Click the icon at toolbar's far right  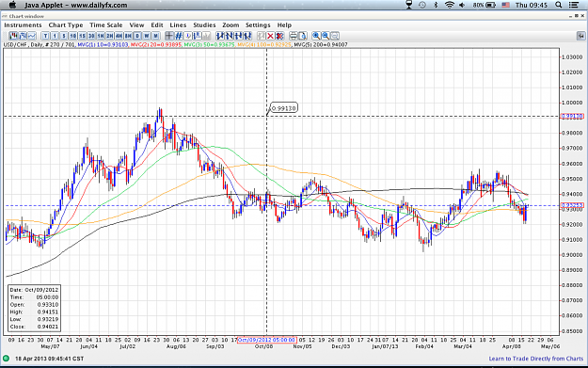click(580, 36)
